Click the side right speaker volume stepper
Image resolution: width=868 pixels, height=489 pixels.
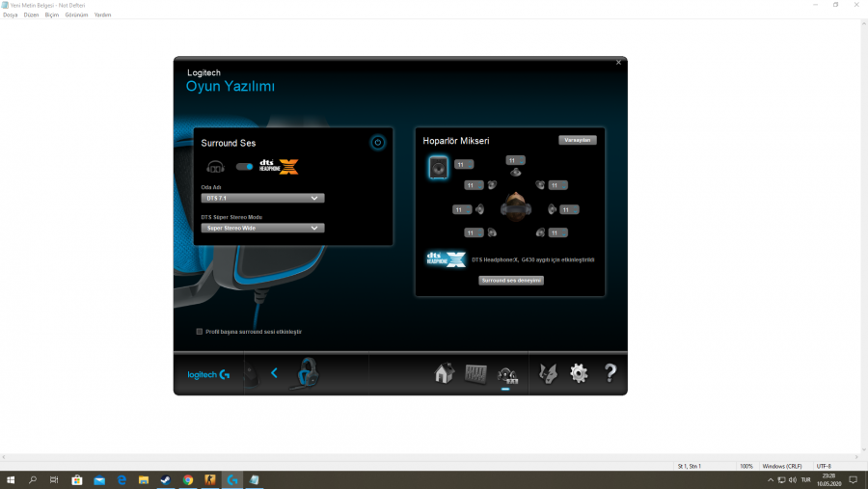[569, 210]
